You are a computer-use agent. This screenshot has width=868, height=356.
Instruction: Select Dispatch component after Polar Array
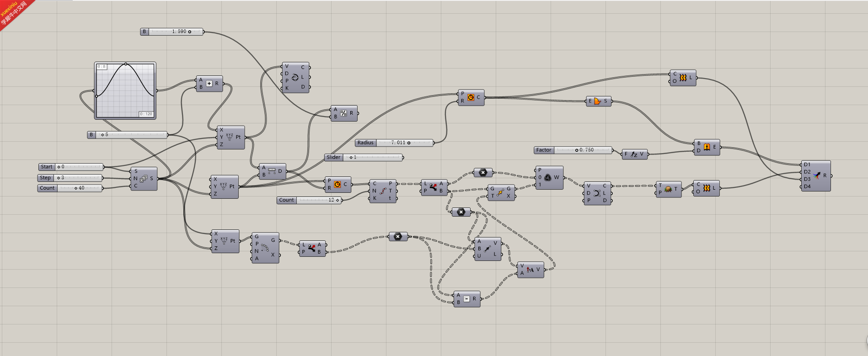point(312,249)
